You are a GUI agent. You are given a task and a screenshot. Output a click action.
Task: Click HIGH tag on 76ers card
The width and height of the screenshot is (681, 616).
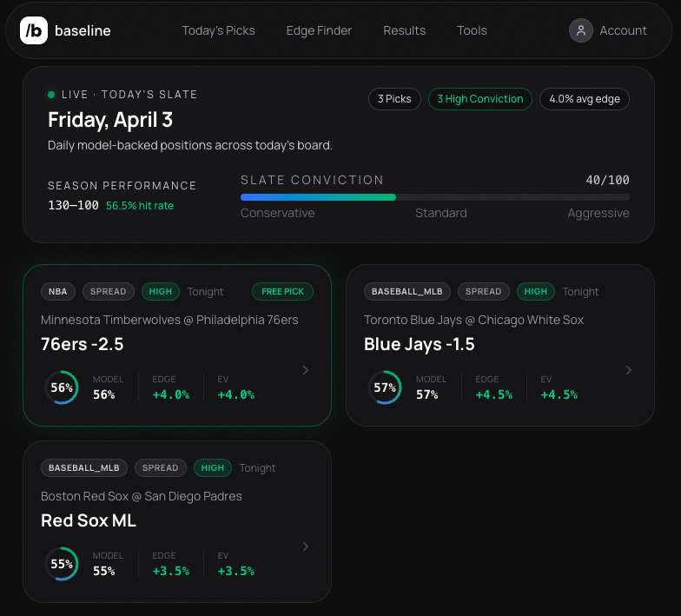[x=160, y=292]
